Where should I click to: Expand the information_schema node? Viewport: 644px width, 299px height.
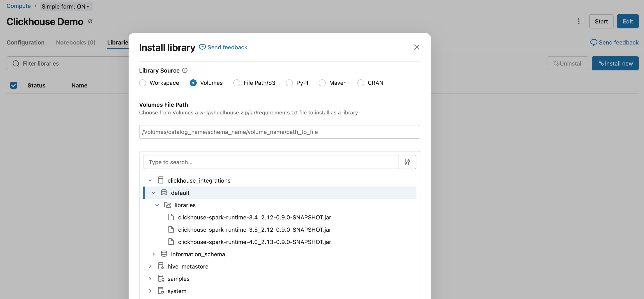click(154, 254)
